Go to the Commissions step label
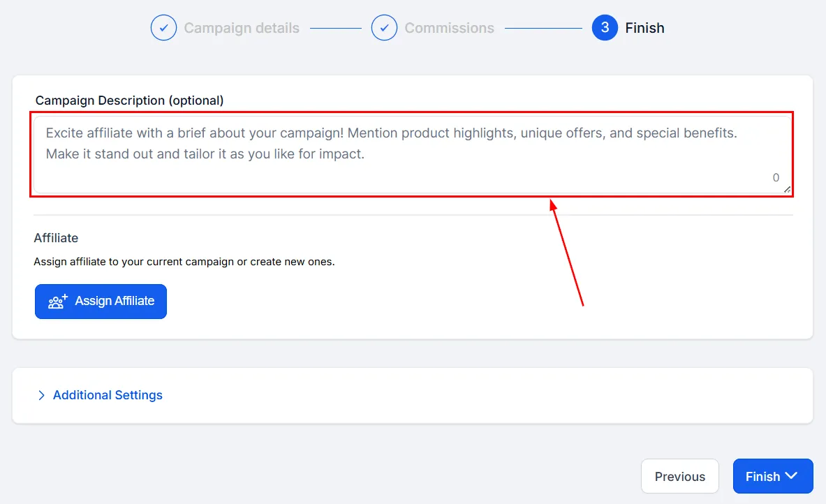The width and height of the screenshot is (826, 504). 450,28
